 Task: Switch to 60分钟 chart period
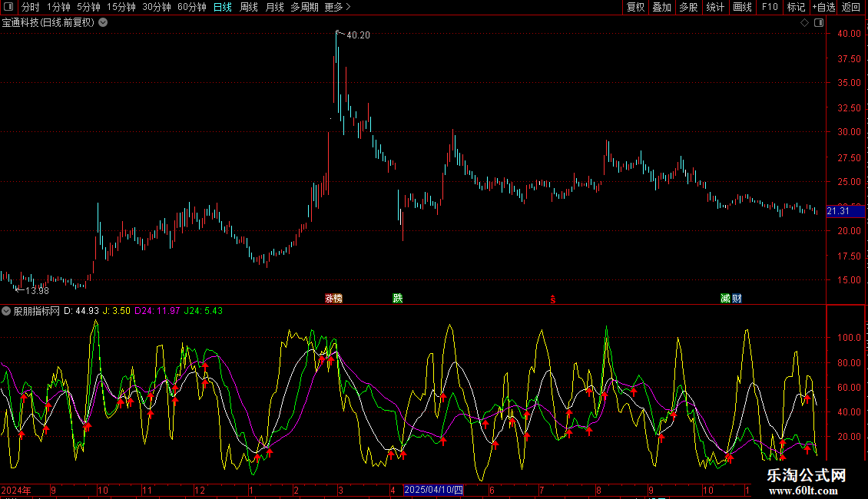192,7
